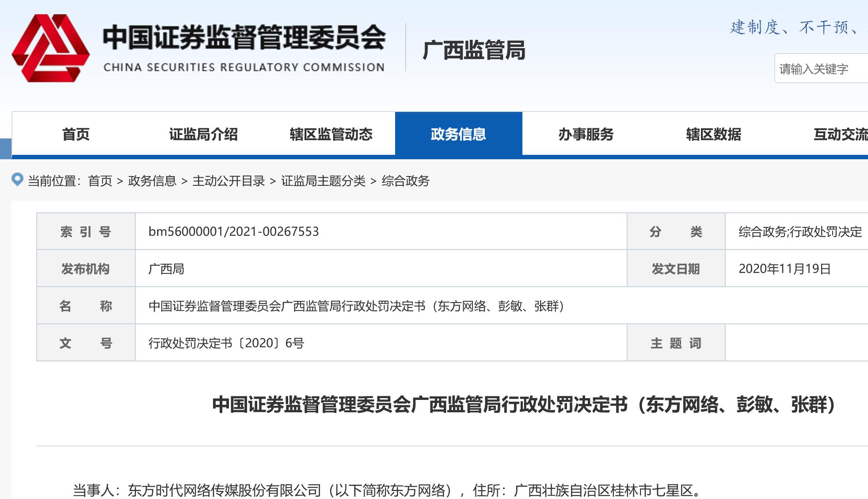Open the 互动交流 navigation tab
The width and height of the screenshot is (868, 499).
point(840,134)
